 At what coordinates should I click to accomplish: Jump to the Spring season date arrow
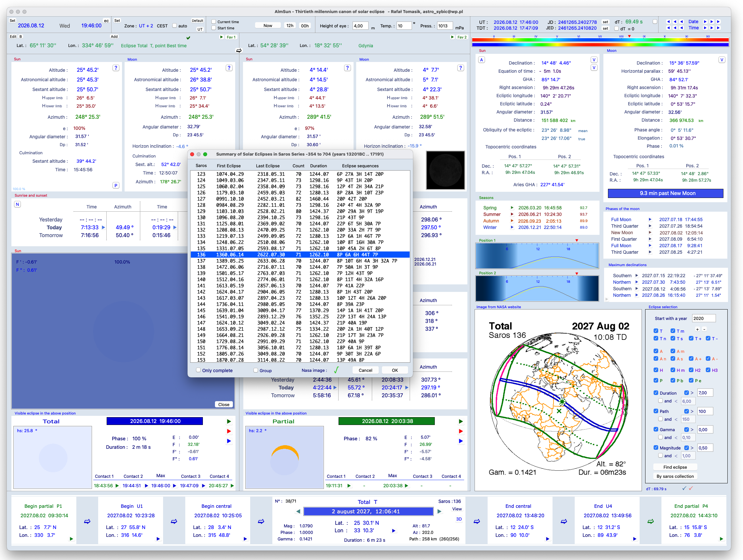point(512,208)
